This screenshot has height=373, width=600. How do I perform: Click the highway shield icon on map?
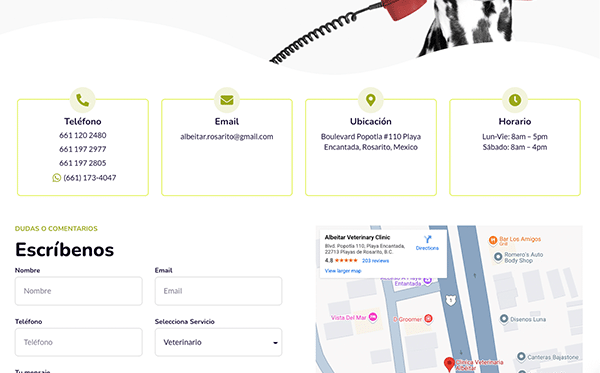[451, 300]
